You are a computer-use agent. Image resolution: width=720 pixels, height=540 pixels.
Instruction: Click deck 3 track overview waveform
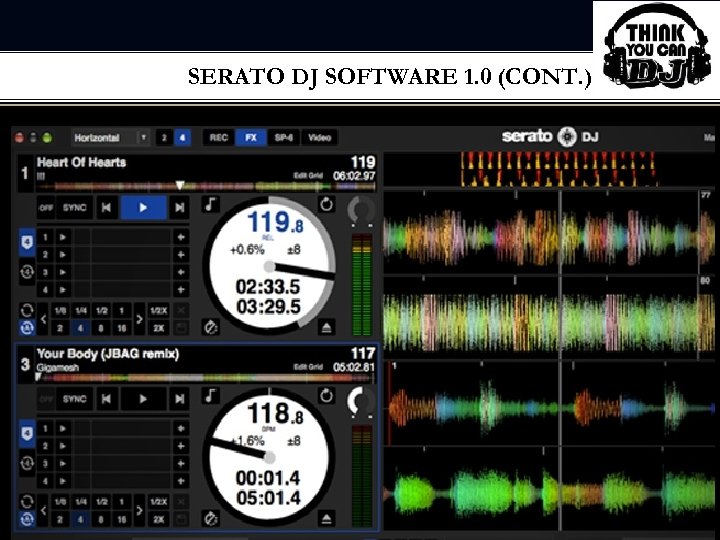coord(207,378)
